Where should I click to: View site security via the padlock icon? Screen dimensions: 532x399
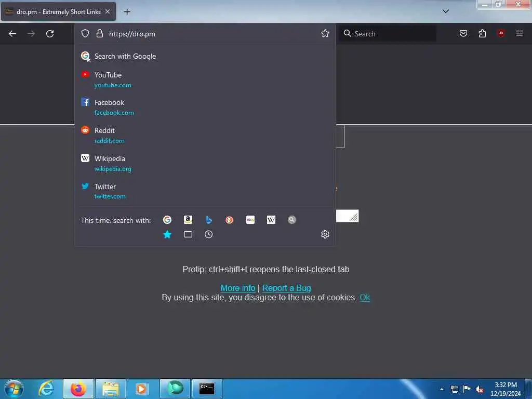pos(99,33)
